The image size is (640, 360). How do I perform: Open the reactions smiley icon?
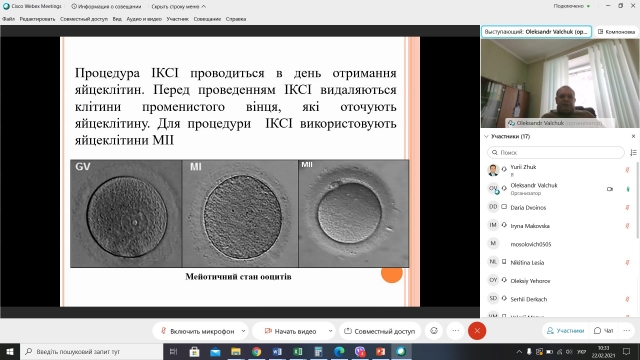434,331
